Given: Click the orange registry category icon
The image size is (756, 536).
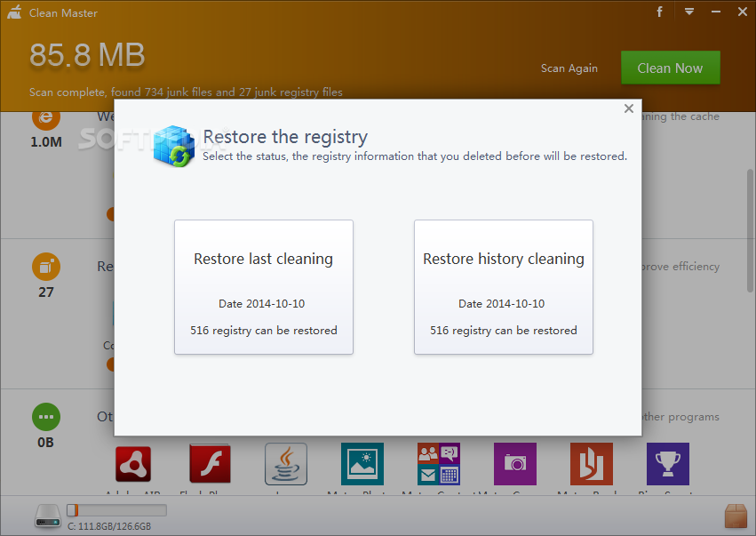Looking at the screenshot, I should pos(46,267).
